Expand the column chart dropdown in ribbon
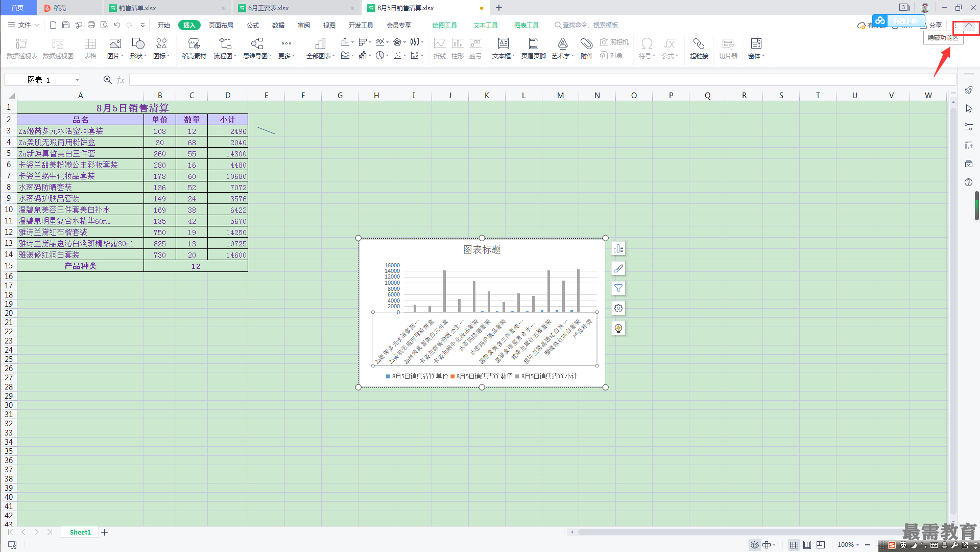 352,42
